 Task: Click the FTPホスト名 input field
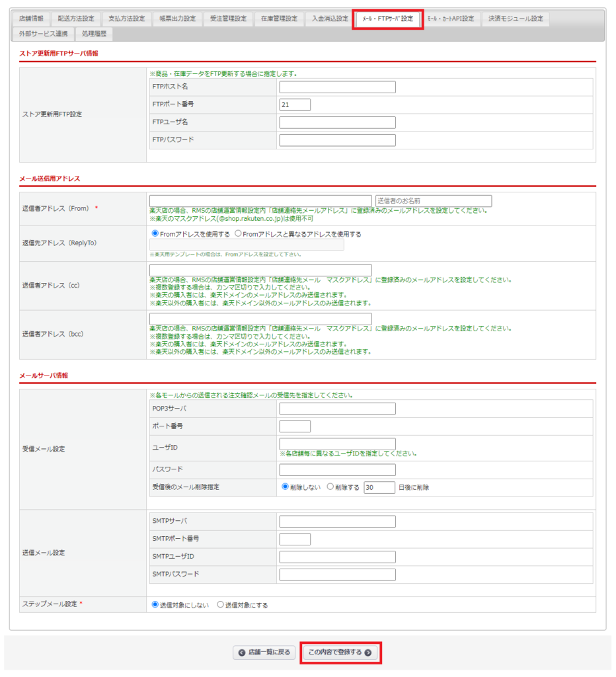tap(337, 87)
